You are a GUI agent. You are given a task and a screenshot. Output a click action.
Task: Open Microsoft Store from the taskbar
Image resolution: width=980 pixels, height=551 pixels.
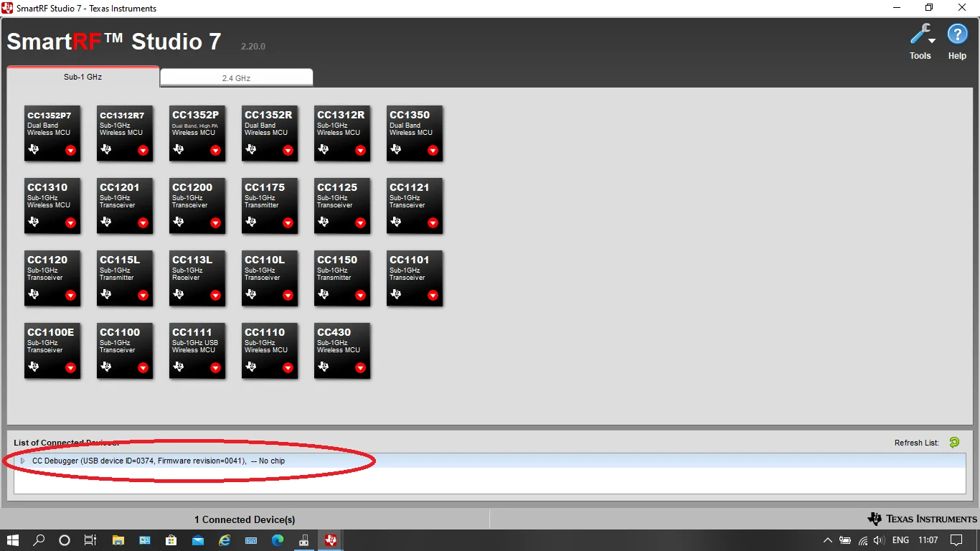[x=171, y=540]
